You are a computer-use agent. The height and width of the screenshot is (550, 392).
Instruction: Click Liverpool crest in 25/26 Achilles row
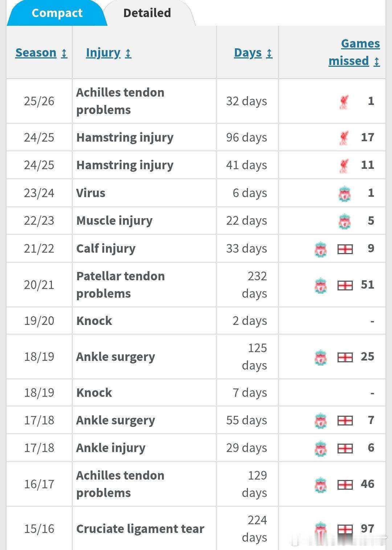coord(344,102)
